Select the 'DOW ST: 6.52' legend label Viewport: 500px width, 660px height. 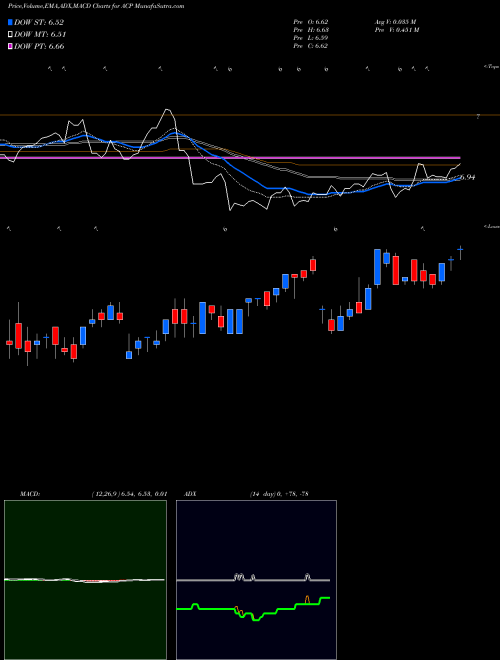[39, 22]
